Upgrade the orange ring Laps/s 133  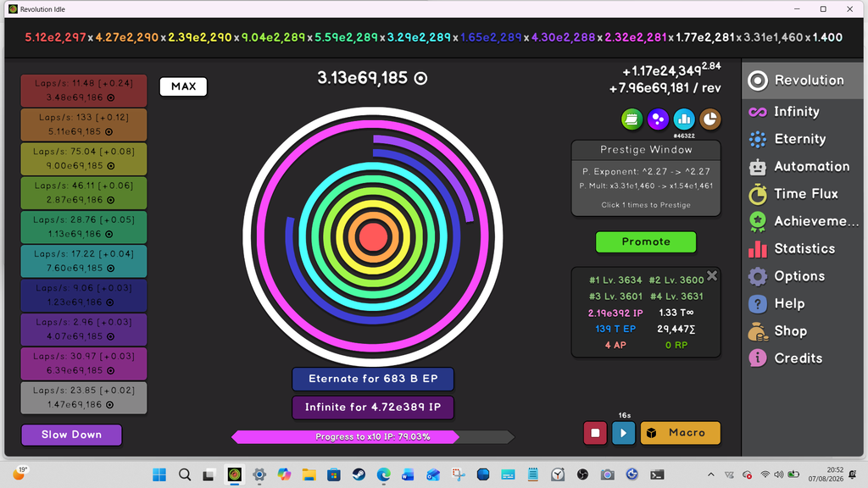(x=84, y=125)
